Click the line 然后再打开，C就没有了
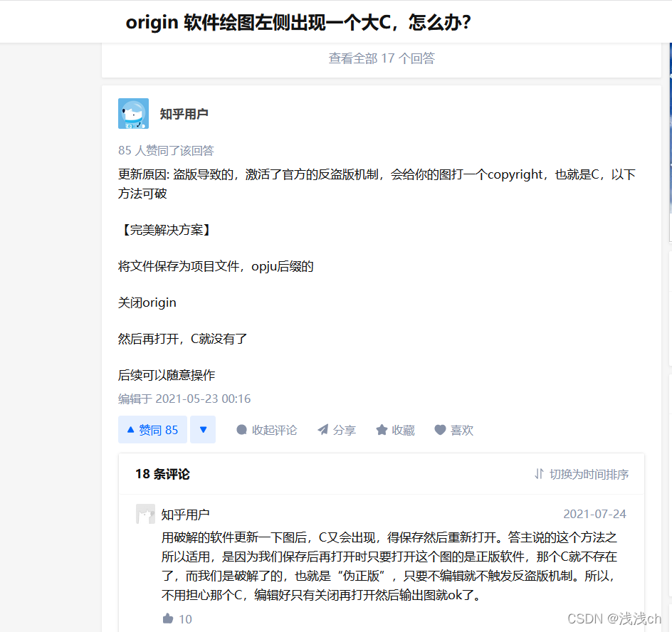Screen dimensions: 672x632 click(182, 339)
